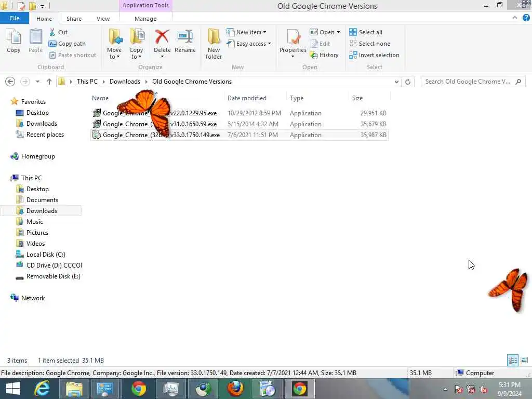
Task: Open File Explorer taskbar icon
Action: 74,389
